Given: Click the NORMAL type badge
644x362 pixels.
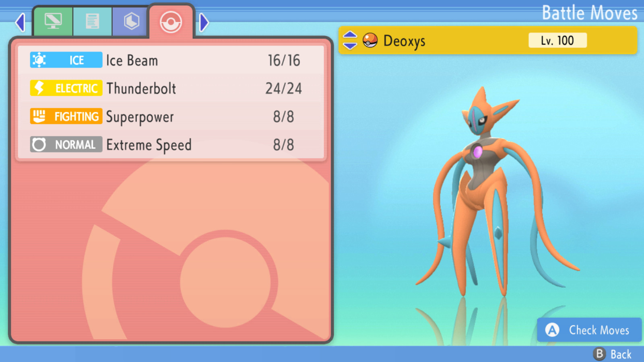Looking at the screenshot, I should coord(66,144).
